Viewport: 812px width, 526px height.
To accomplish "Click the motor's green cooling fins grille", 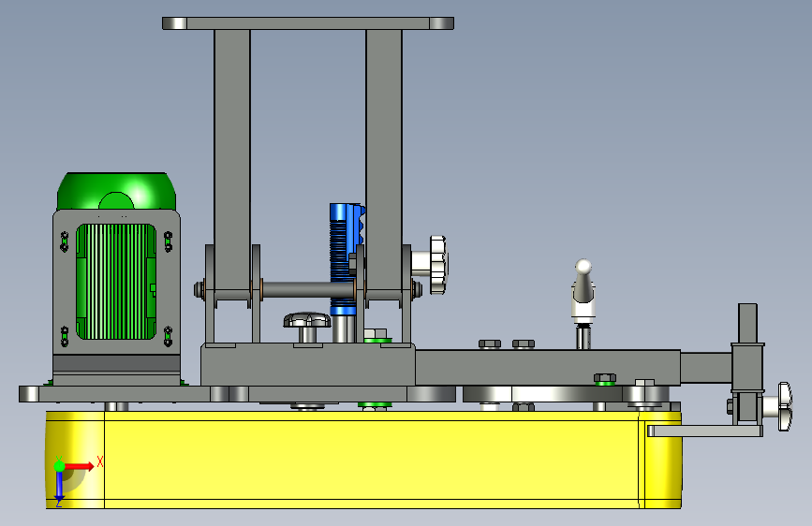I will tap(116, 282).
